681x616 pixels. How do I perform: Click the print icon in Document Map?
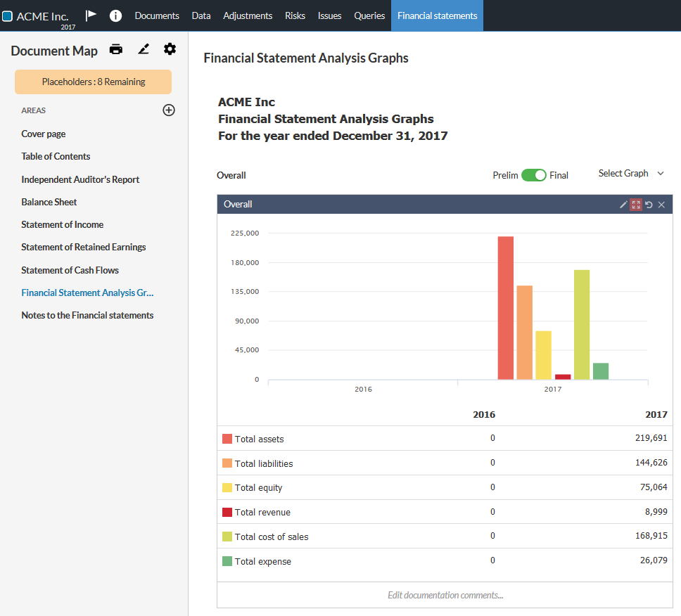coord(116,49)
